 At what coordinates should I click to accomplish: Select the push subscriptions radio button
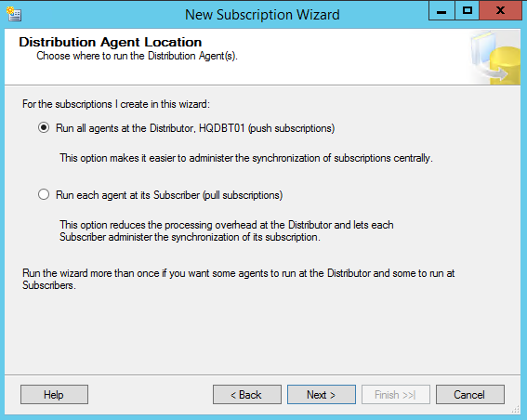click(44, 128)
